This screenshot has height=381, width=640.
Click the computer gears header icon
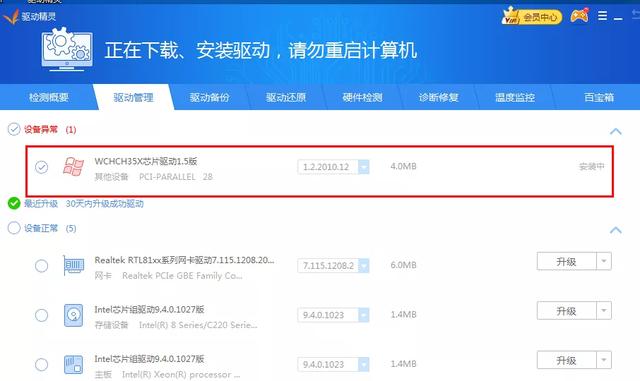click(67, 49)
